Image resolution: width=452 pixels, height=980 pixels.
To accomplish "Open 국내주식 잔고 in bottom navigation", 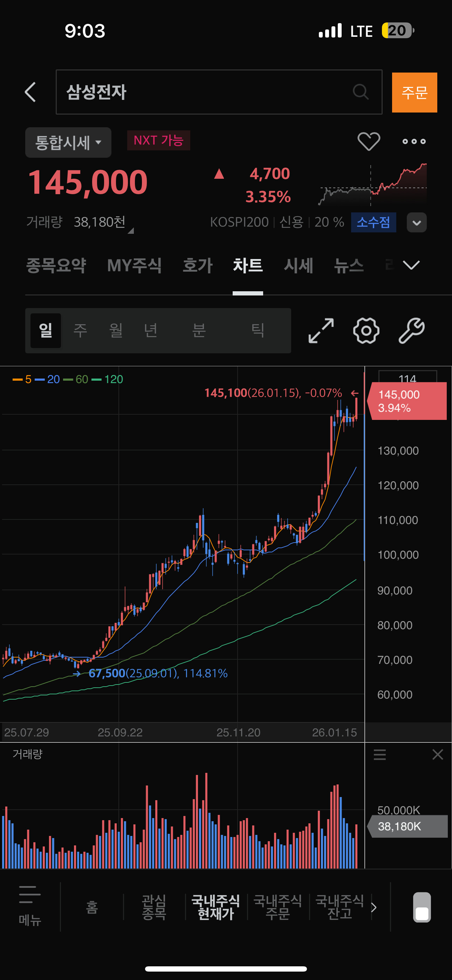I will (x=340, y=907).
